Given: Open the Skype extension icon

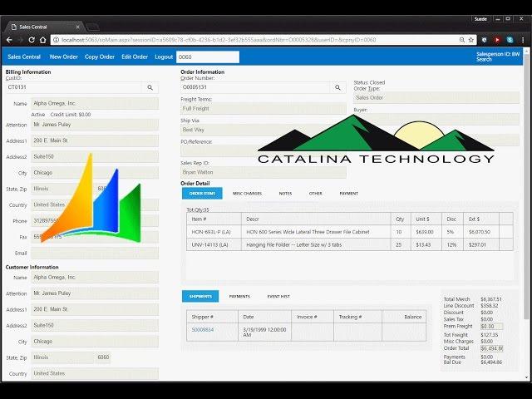Looking at the screenshot, I should click(x=510, y=40).
